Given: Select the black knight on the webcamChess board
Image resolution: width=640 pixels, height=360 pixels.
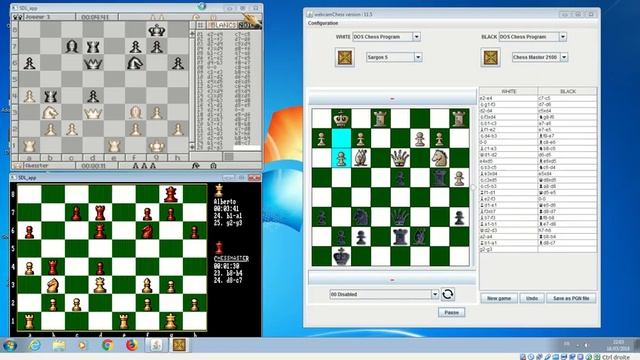Looking at the screenshot, I should pos(361,217).
